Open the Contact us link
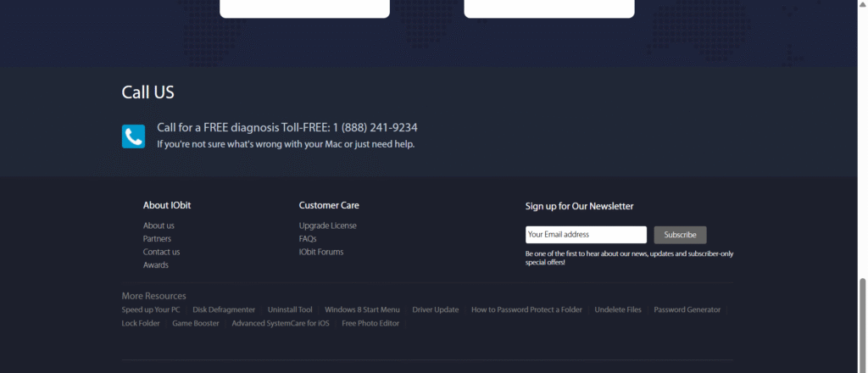The width and height of the screenshot is (868, 373). (x=161, y=252)
